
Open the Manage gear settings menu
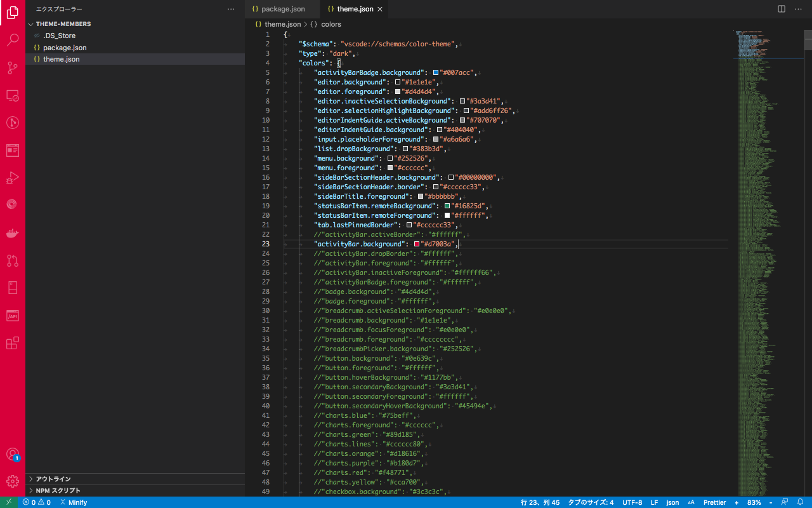13,481
